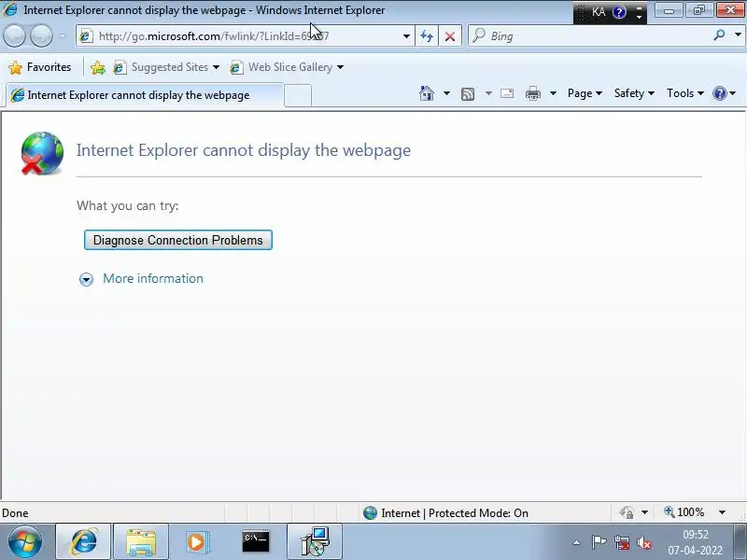Click the Action Center flag icon

pos(599,542)
